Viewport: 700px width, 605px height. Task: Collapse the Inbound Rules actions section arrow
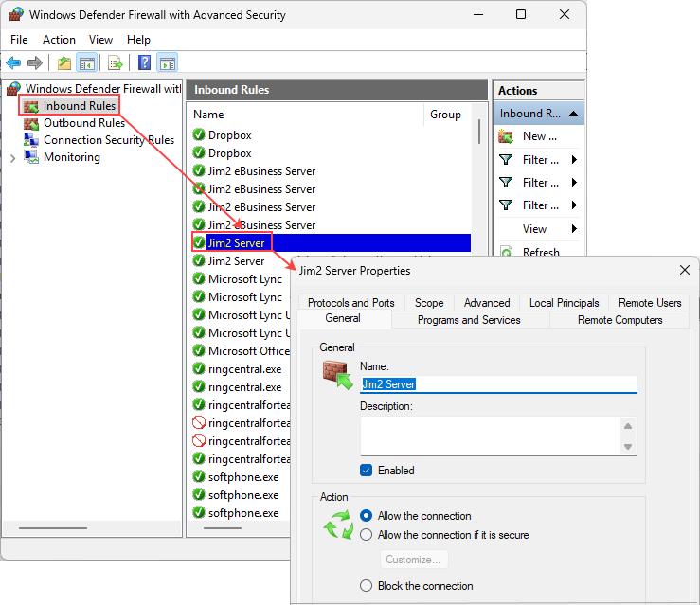pos(574,114)
